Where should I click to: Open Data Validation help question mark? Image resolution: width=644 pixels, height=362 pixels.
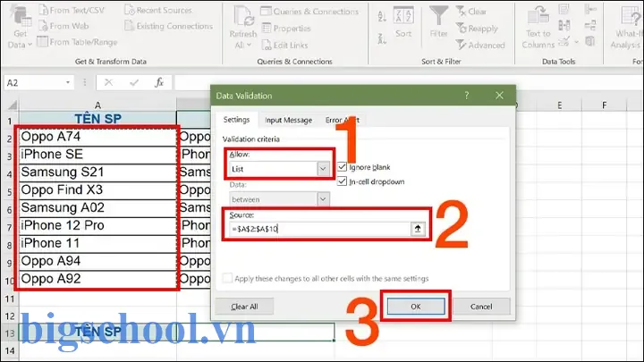(x=467, y=96)
